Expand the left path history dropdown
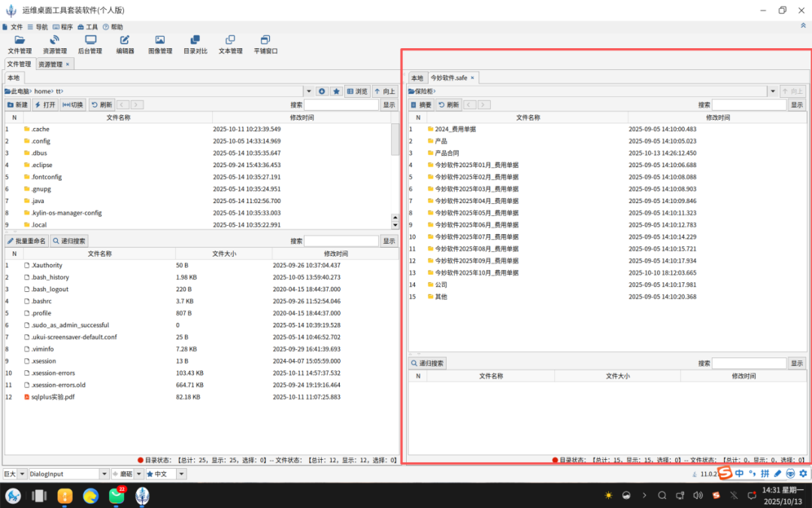The height and width of the screenshot is (508, 812). pyautogui.click(x=309, y=91)
